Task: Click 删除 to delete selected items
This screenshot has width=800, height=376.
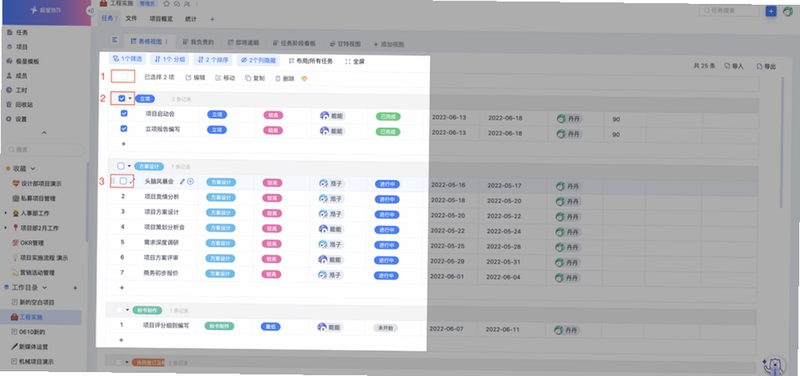Action: tap(285, 79)
